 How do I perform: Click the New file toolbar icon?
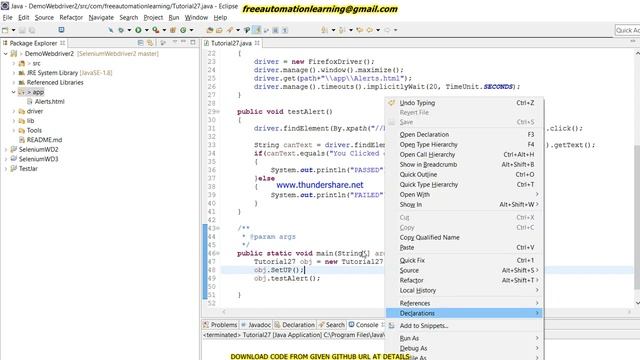(x=5, y=30)
